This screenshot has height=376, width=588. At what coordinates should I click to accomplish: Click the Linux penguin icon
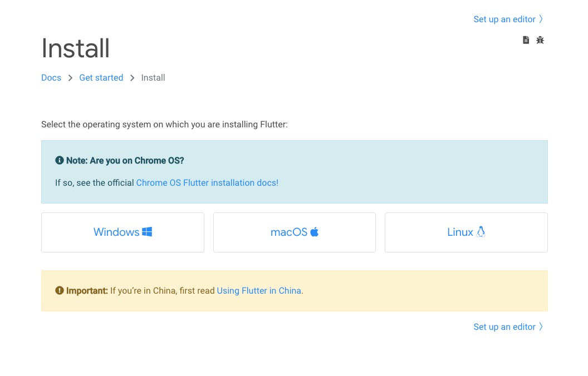tap(481, 232)
